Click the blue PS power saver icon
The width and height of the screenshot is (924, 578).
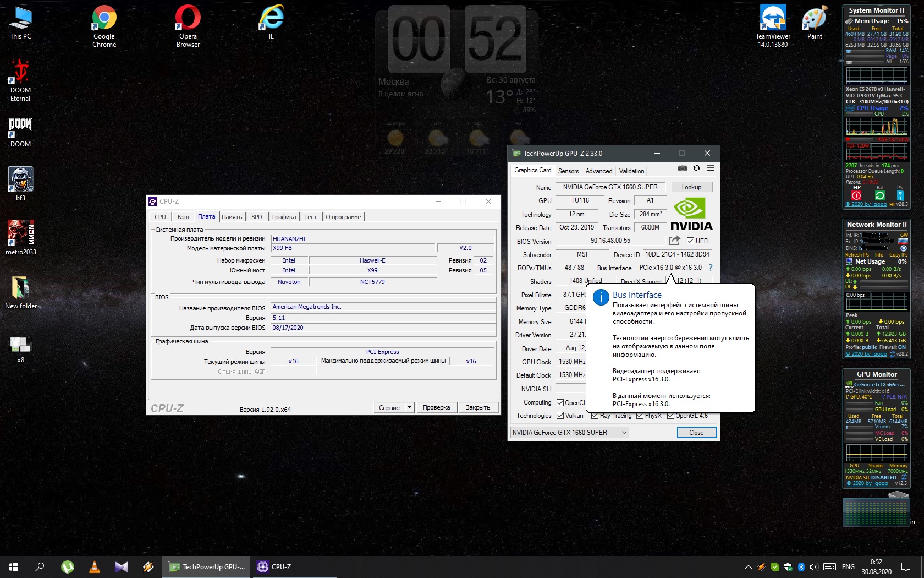[900, 195]
